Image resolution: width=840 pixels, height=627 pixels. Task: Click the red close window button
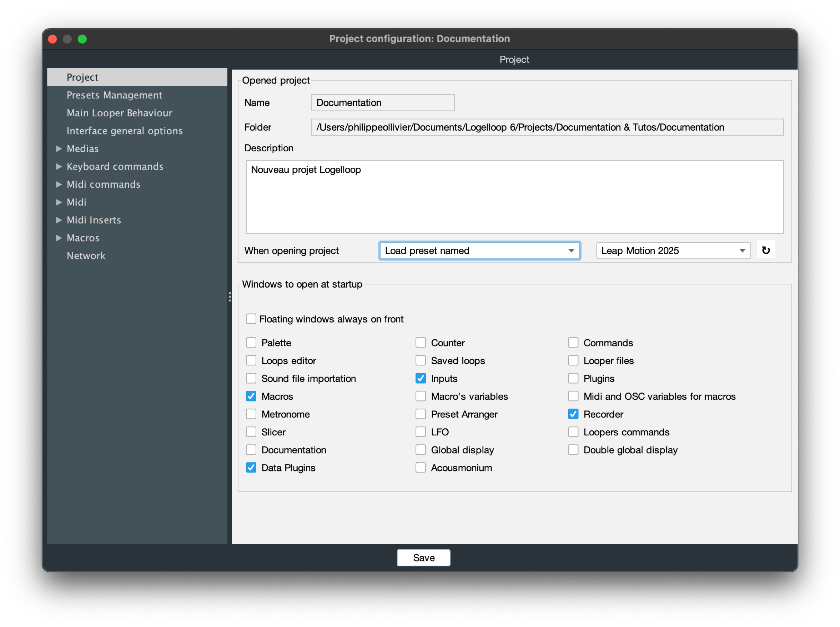tap(53, 39)
